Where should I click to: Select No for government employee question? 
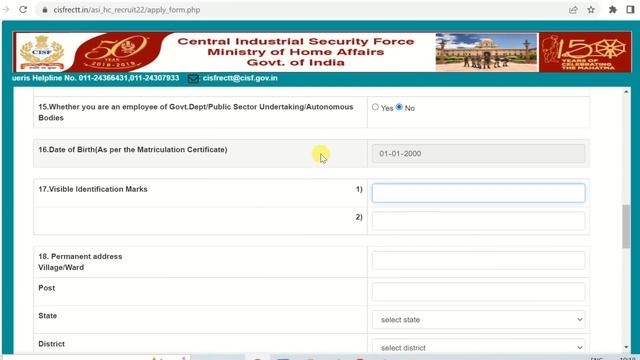(x=399, y=107)
